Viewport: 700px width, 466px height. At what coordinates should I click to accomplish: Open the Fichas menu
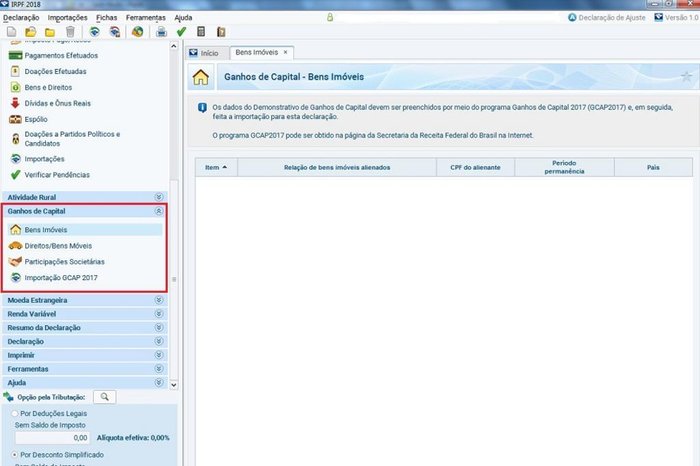106,18
